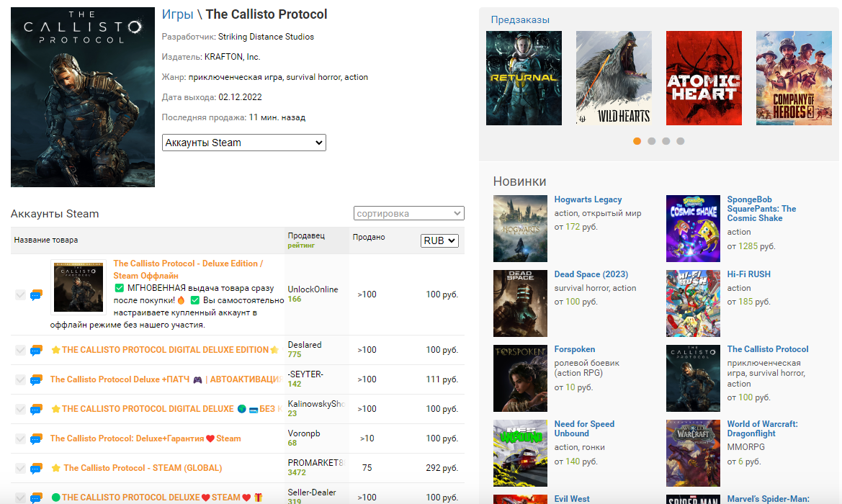
Task: Open World of Warcraft: Dragonflight link
Action: tap(763, 429)
